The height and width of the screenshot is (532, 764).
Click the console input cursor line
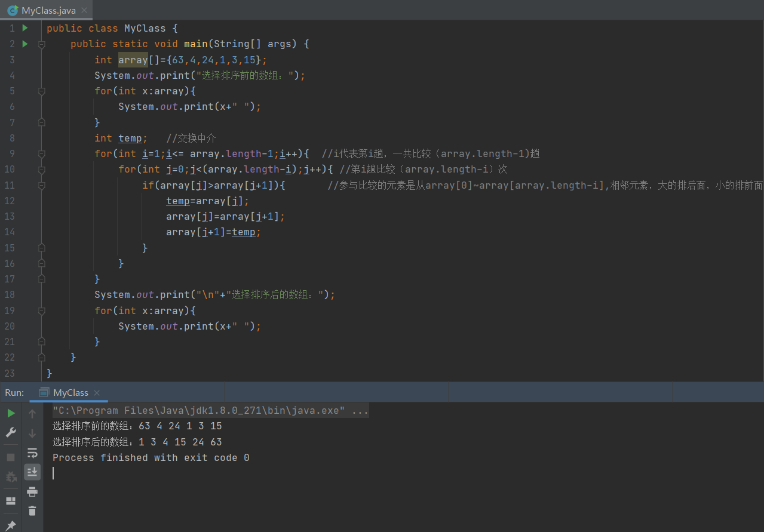click(53, 473)
